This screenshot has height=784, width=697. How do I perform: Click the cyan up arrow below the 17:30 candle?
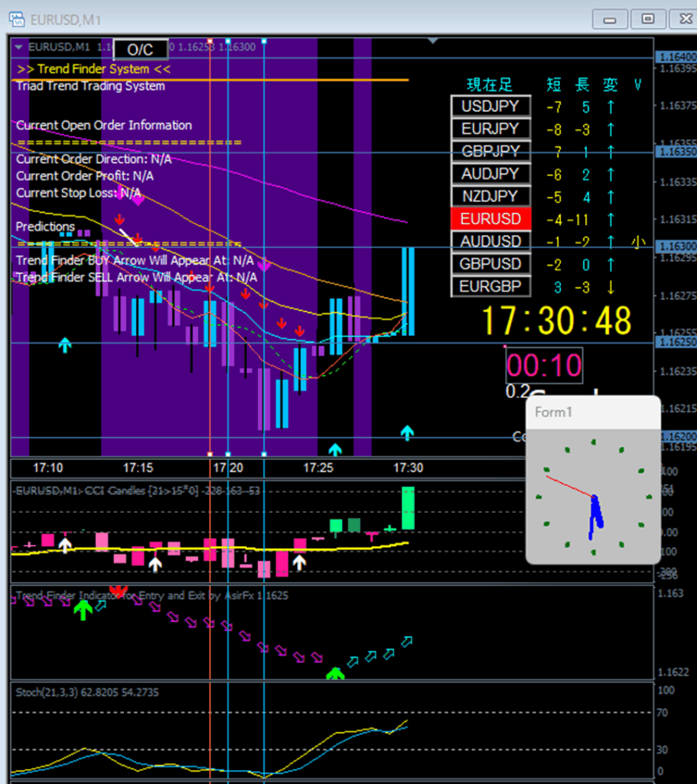click(x=407, y=433)
